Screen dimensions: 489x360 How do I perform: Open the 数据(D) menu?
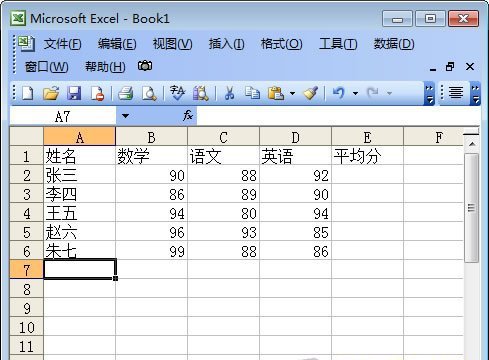click(394, 44)
